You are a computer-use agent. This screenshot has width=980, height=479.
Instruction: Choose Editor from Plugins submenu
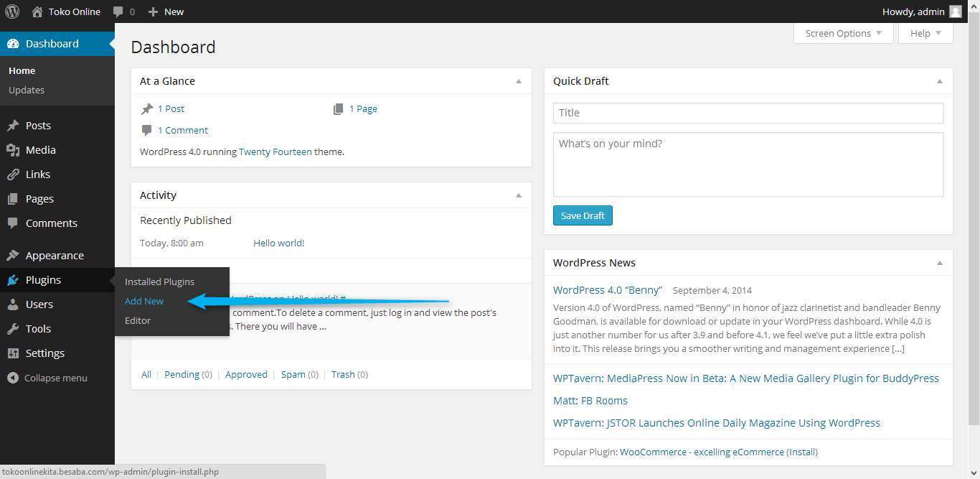pos(138,320)
